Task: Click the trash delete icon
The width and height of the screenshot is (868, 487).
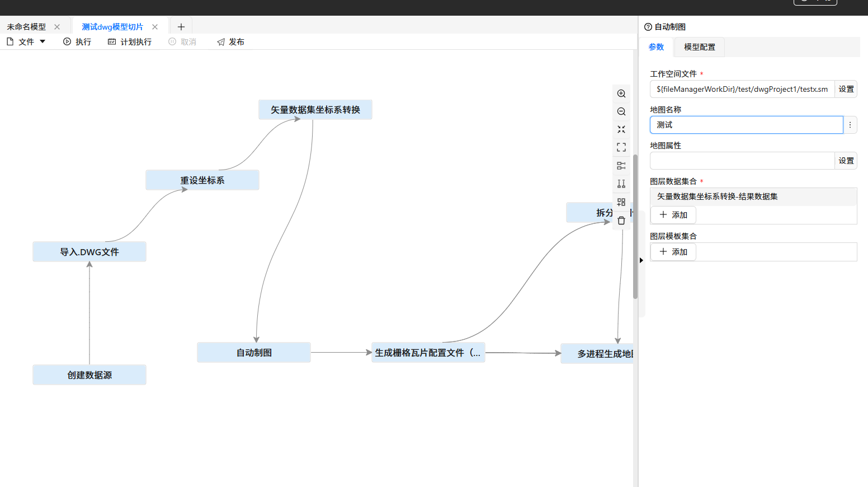Action: pyautogui.click(x=621, y=221)
